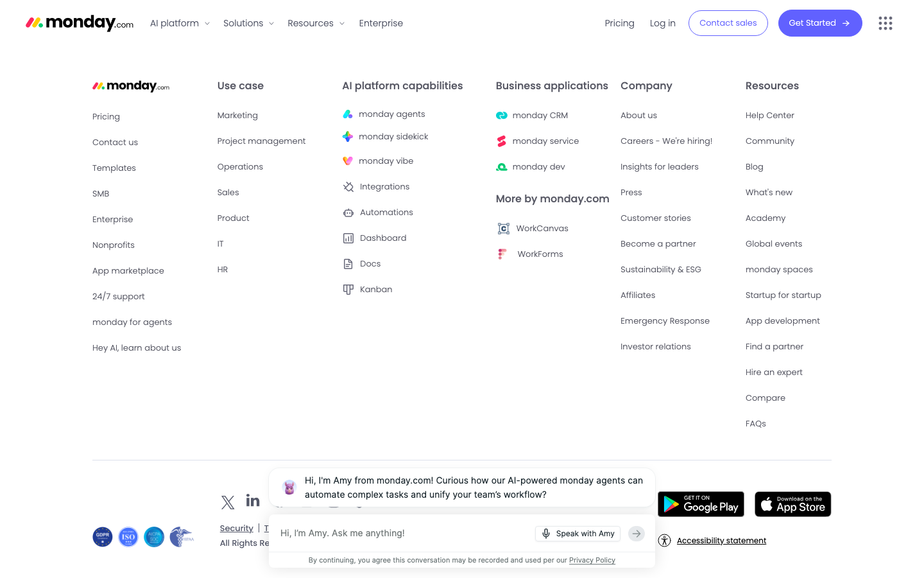This screenshot has height=578, width=924.
Task: Focus the Ask me anything input field
Action: [x=404, y=534]
